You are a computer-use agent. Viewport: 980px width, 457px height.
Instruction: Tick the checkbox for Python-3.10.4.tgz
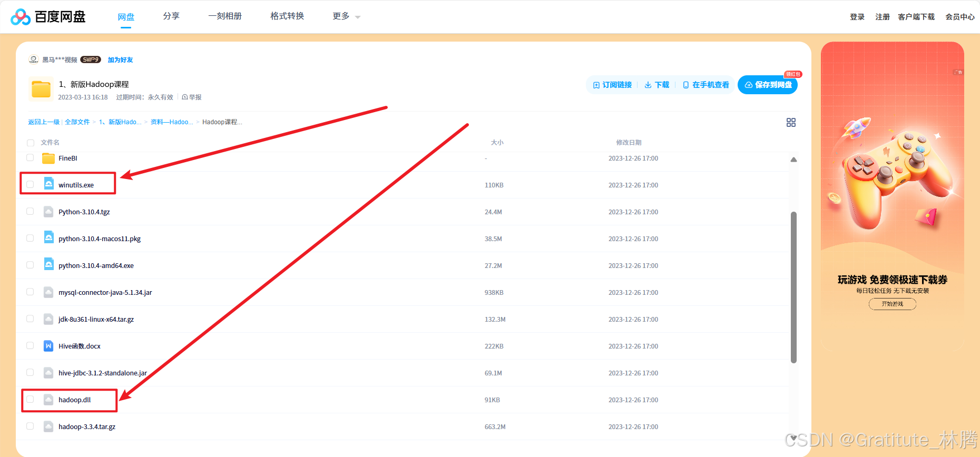click(30, 211)
